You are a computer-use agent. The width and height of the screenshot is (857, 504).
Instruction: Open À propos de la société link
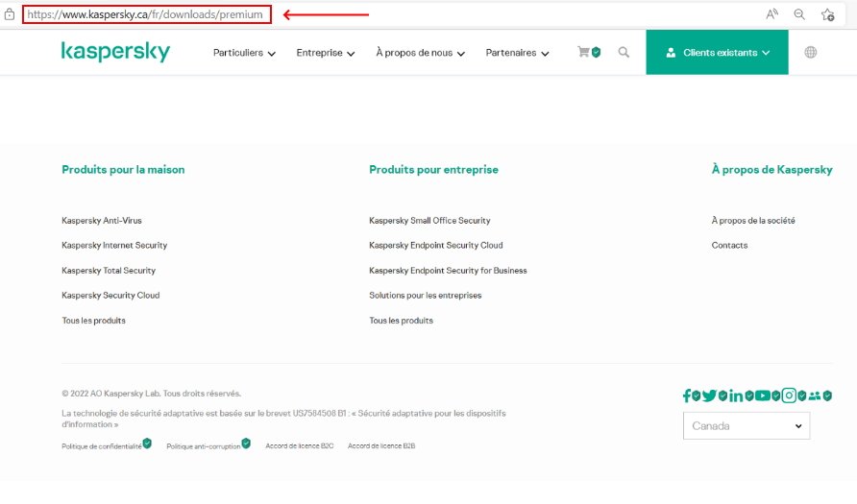pyautogui.click(x=753, y=221)
